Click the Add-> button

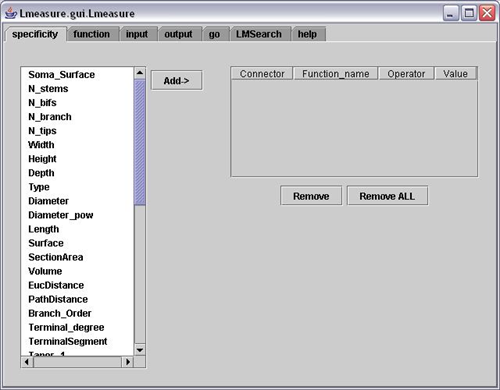point(177,80)
